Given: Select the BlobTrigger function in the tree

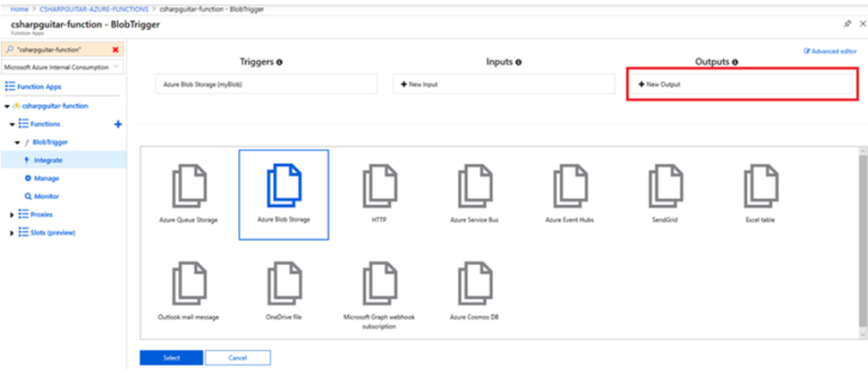Looking at the screenshot, I should coord(50,142).
